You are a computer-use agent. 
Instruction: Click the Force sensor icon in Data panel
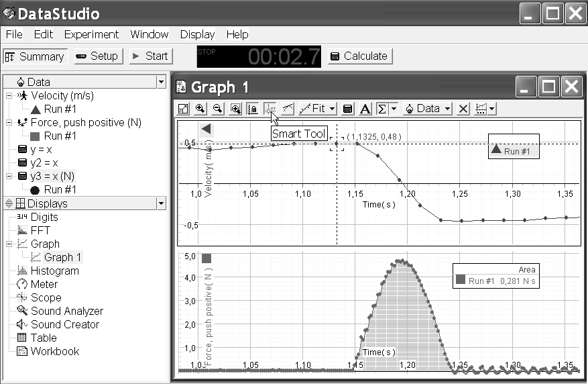click(x=22, y=123)
